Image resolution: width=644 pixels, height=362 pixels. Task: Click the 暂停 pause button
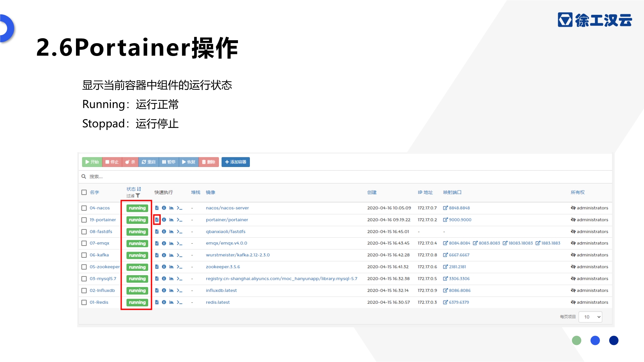coord(169,162)
